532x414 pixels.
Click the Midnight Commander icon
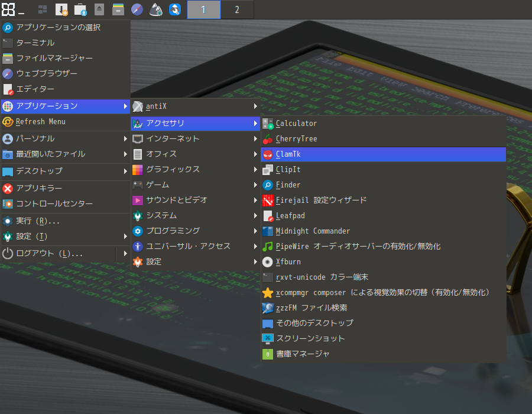[268, 231]
